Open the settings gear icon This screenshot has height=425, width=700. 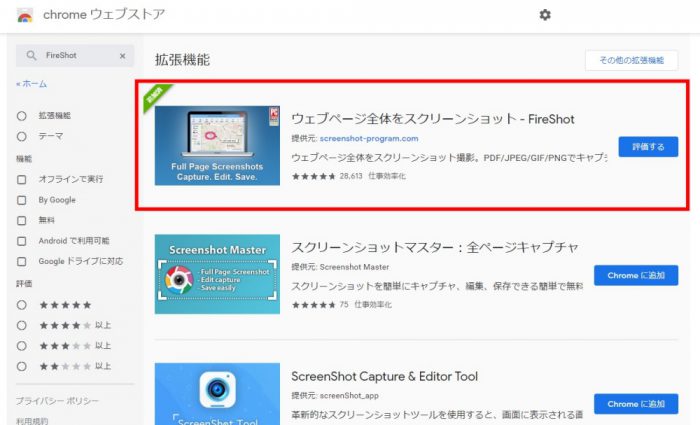545,15
